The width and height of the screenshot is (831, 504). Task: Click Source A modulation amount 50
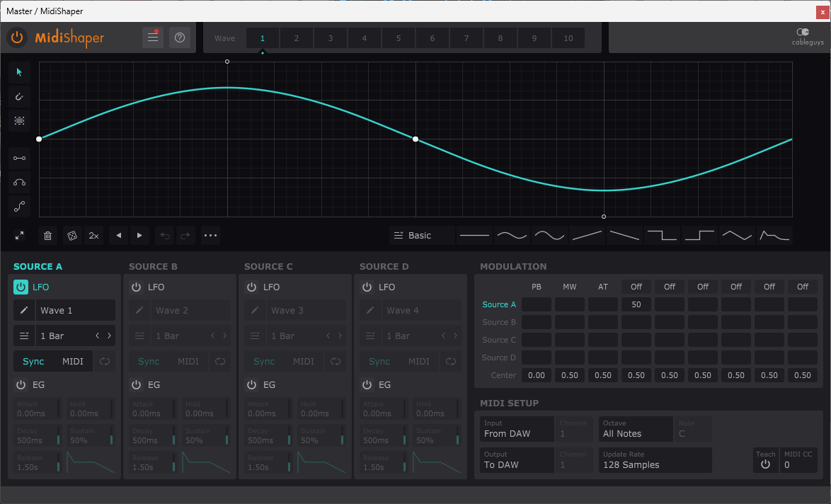636,304
